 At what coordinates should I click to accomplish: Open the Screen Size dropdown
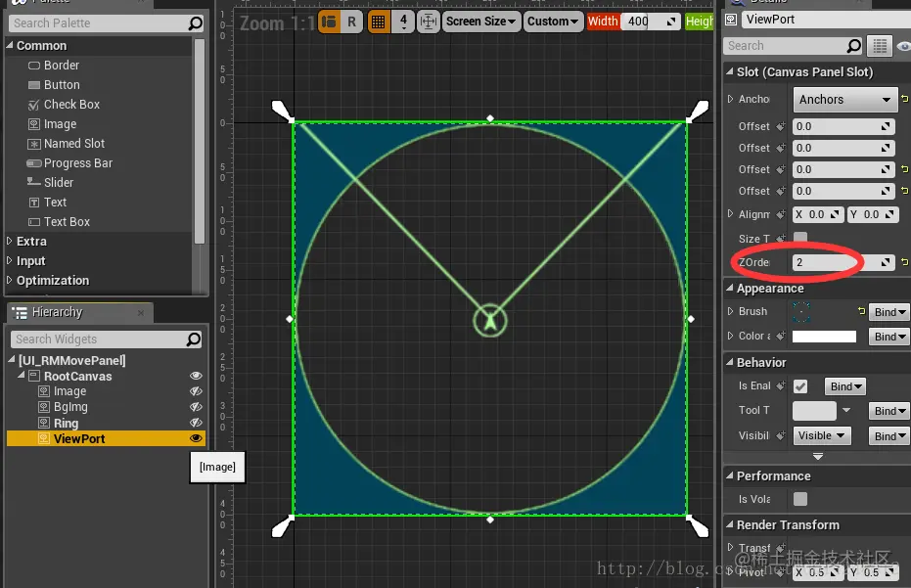point(481,22)
